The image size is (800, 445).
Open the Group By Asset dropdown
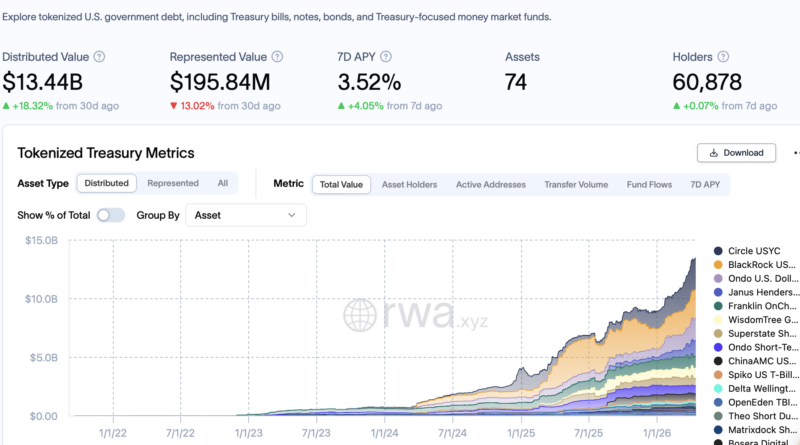point(246,215)
